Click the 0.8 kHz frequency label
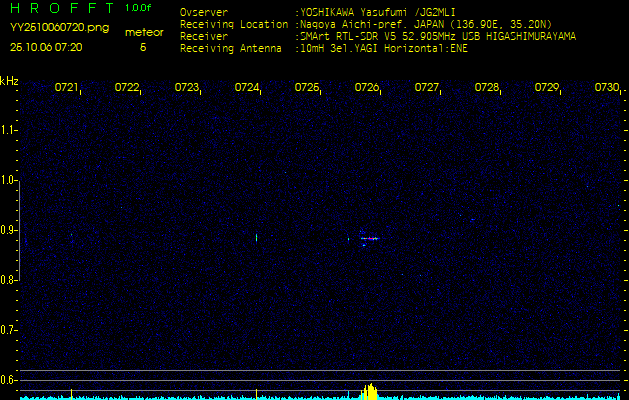The width and height of the screenshot is (629, 400). click(x=8, y=280)
